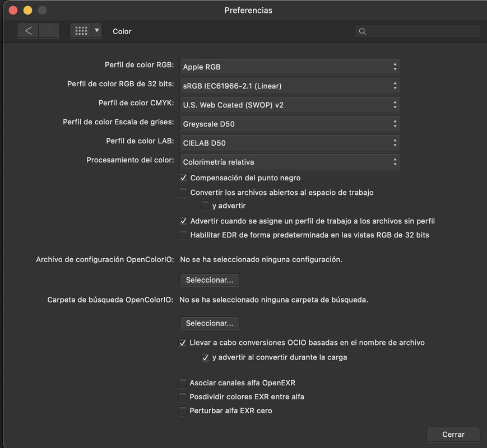The image size is (487, 448).
Task: Click Seleccionar for OpenColorIO search folder
Action: (210, 323)
